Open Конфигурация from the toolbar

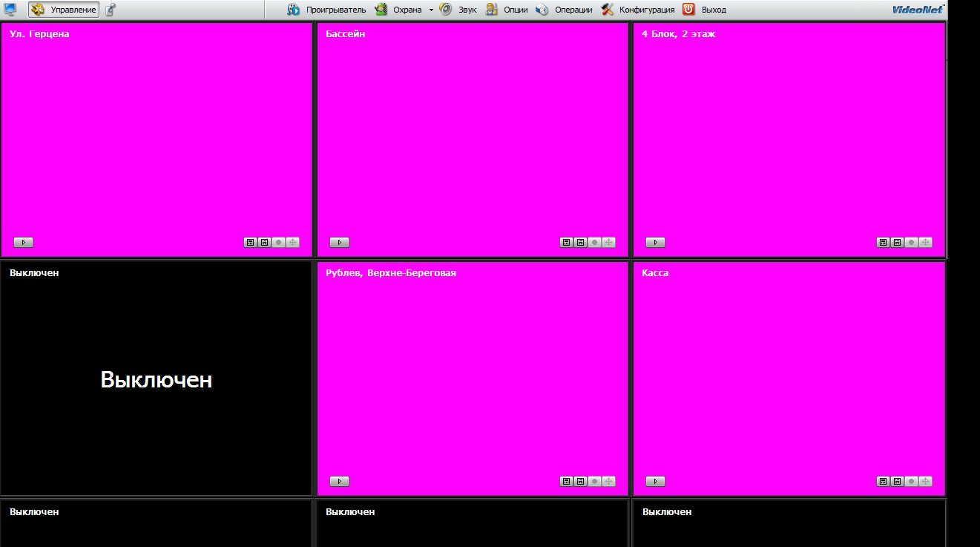[638, 10]
